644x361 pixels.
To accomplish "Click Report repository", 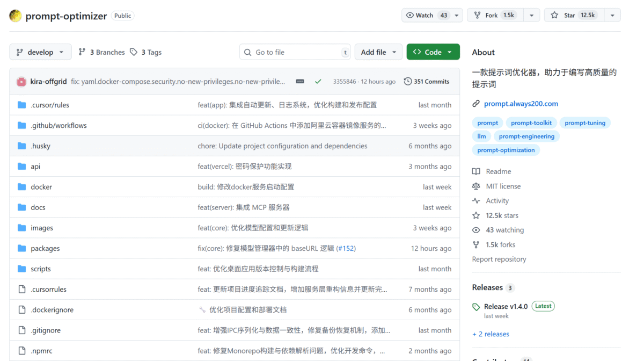I will (499, 259).
